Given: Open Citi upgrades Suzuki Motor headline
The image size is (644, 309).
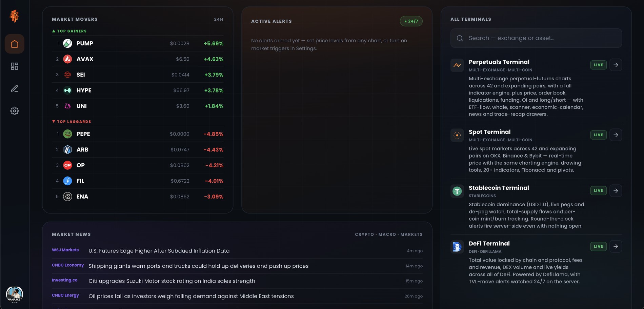Looking at the screenshot, I should coord(172,281).
